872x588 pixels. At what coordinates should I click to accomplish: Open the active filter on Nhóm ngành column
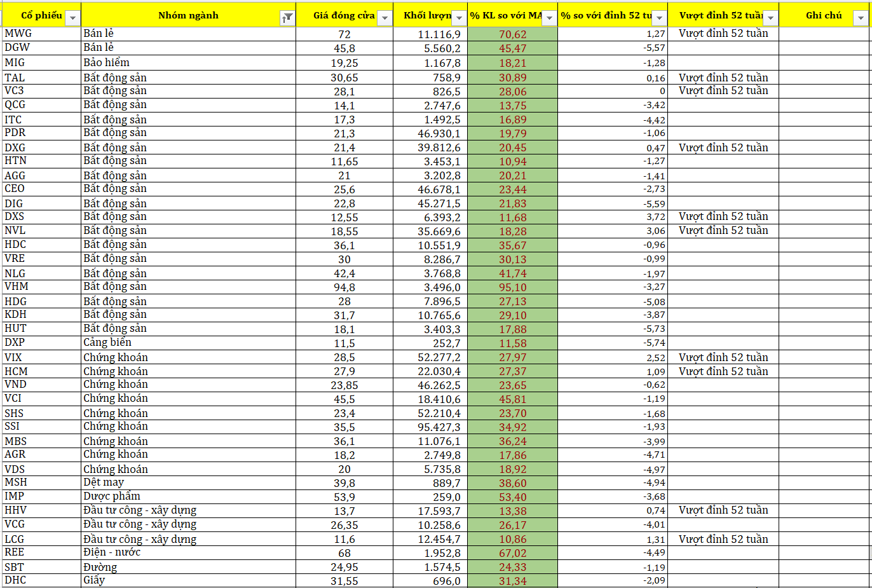287,18
